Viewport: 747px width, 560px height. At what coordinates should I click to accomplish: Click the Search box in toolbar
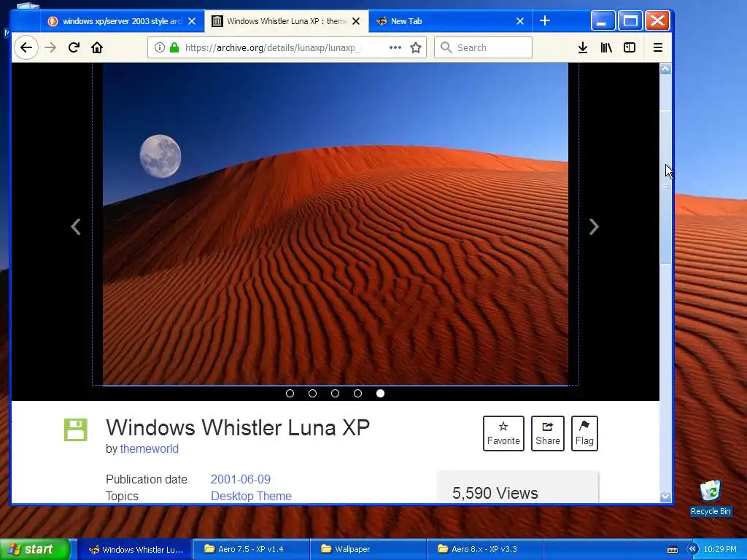point(483,47)
